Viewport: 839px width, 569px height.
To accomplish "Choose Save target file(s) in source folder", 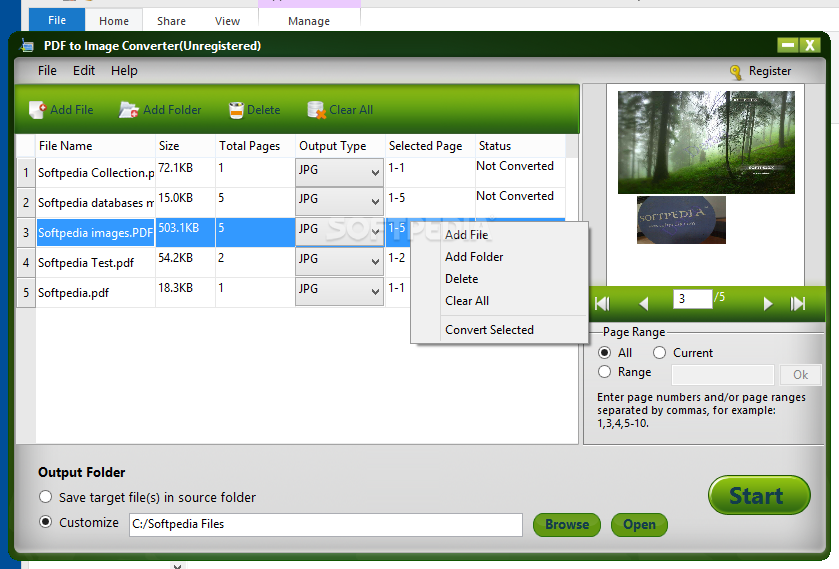I will [x=45, y=497].
